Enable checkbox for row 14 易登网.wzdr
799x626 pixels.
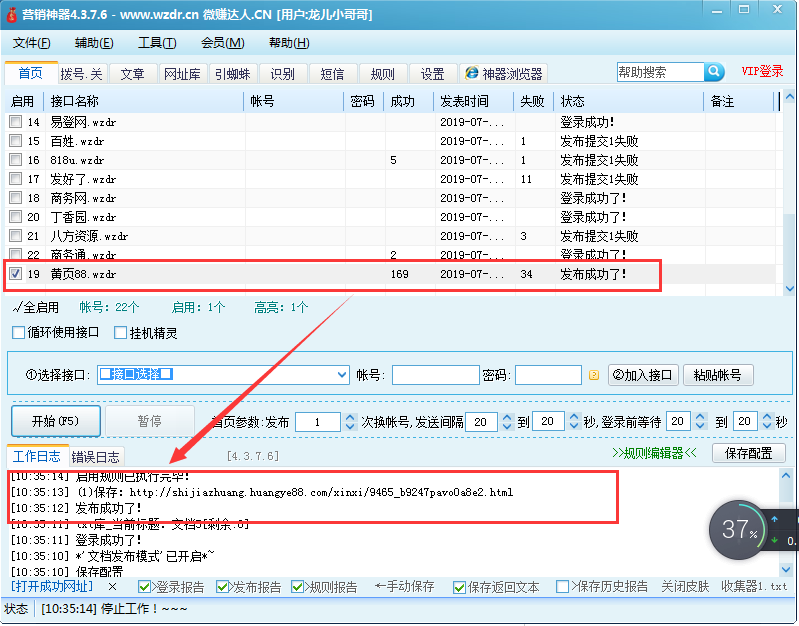point(16,121)
